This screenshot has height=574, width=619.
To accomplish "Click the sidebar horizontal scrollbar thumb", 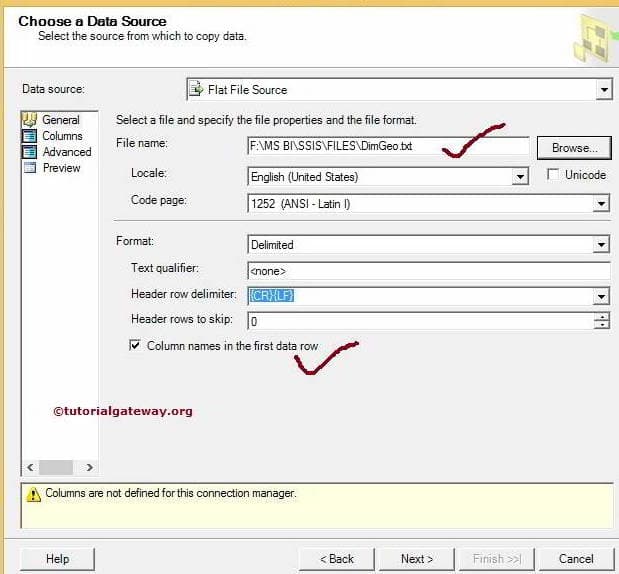I will (x=56, y=467).
